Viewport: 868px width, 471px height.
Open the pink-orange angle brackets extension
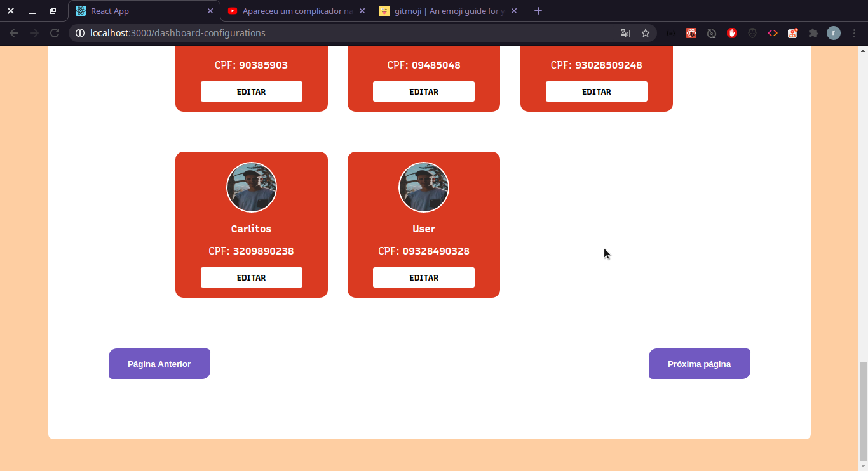(x=773, y=33)
